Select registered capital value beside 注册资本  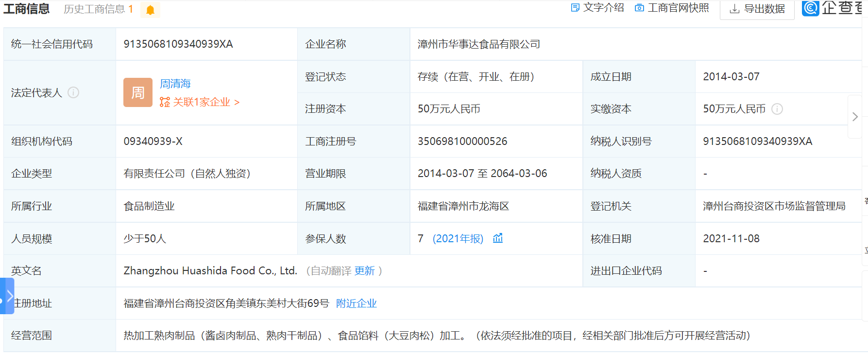point(449,109)
